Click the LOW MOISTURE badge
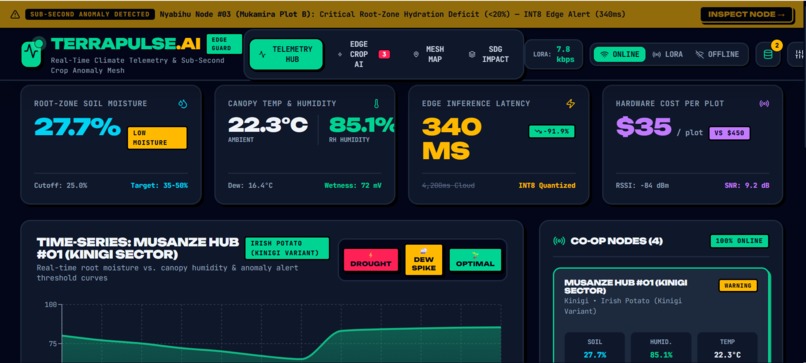806x363 pixels. coord(157,138)
